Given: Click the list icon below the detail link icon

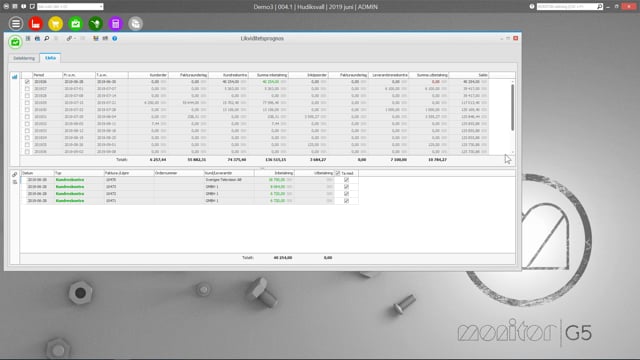Looking at the screenshot, I should coord(15,182).
